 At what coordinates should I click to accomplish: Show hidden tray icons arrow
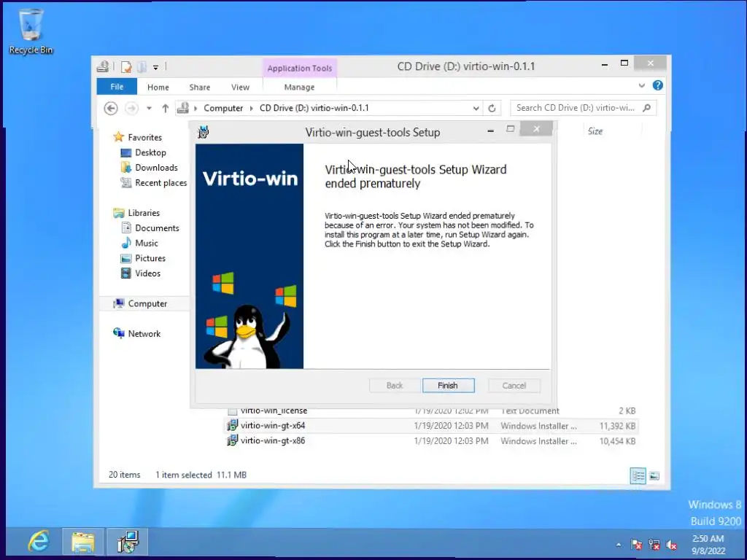tap(619, 545)
